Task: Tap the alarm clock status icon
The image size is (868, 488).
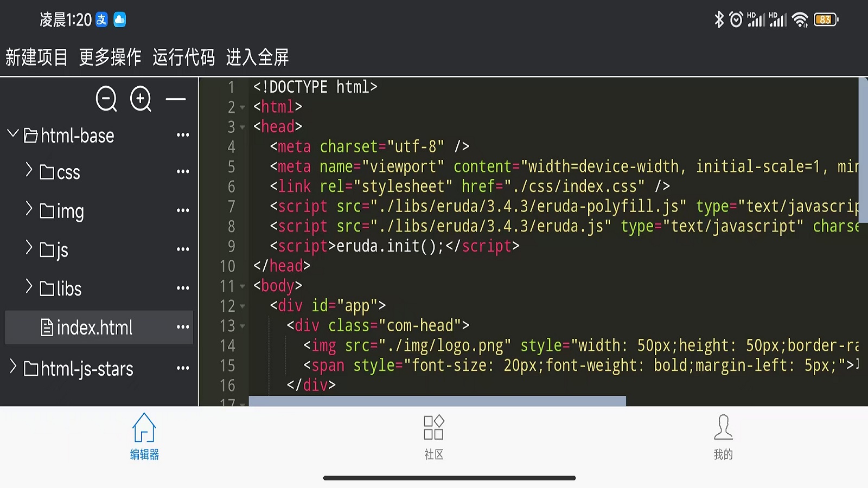Action: (x=736, y=20)
